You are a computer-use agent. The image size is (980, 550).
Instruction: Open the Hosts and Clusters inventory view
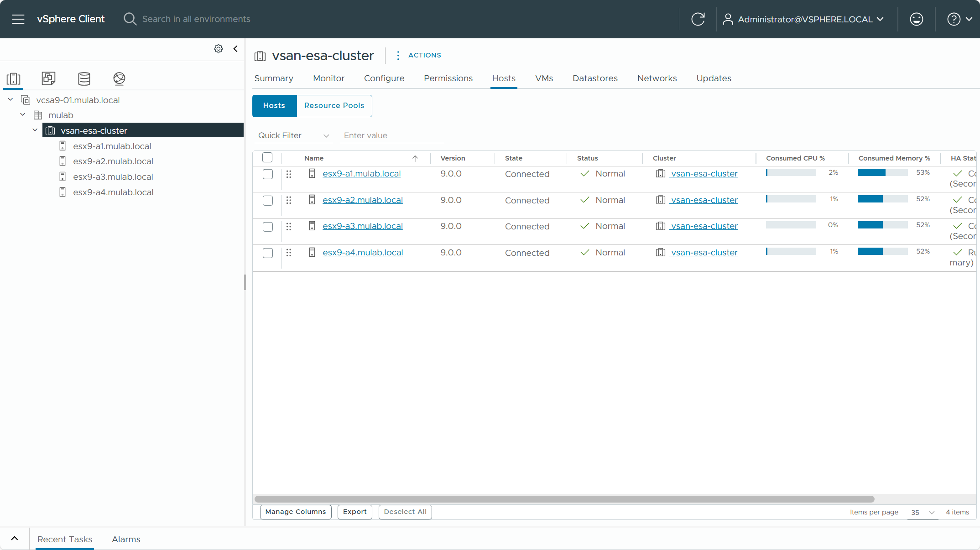[14, 79]
